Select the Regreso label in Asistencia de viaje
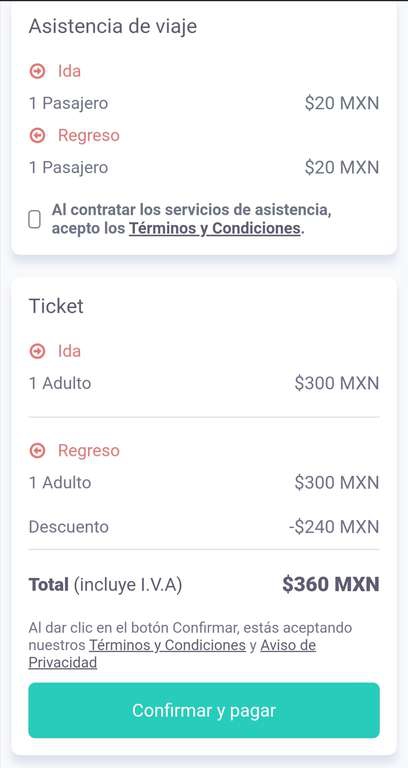The width and height of the screenshot is (408, 768). [89, 135]
